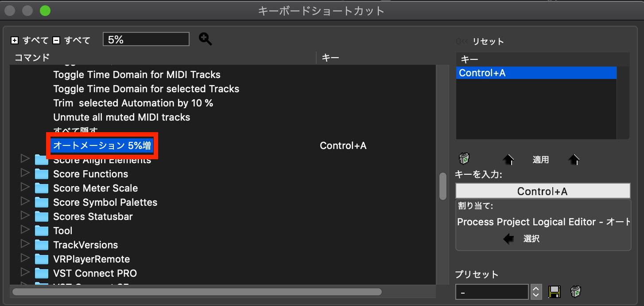Click the Process Project Logical Editor assignment text

[543, 222]
